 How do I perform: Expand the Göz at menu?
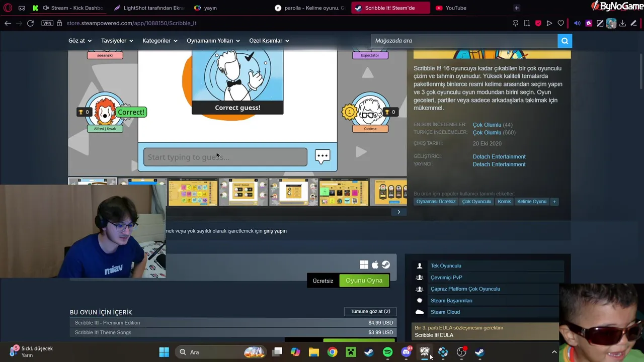[x=80, y=41]
